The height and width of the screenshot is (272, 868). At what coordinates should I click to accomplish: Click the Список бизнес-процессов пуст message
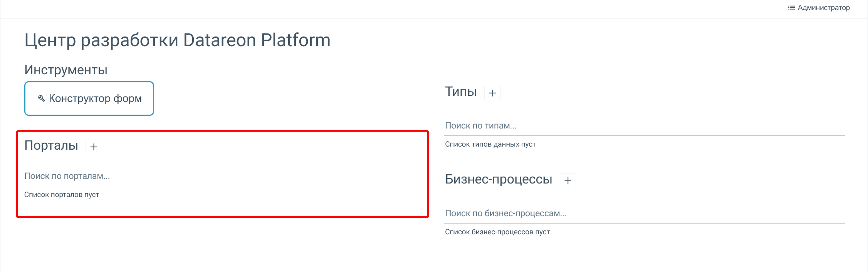pos(497,232)
